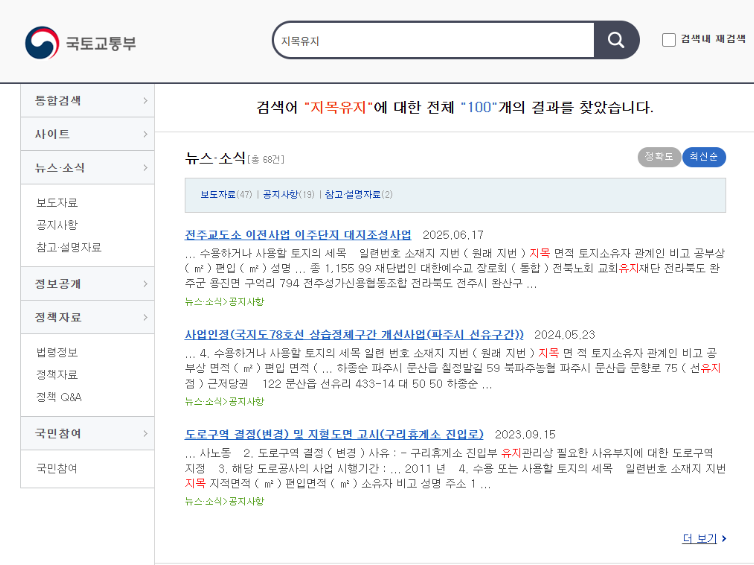Enable the 검색내 재검색 checkbox
Viewport: 754px width, 565px height.
[669, 40]
